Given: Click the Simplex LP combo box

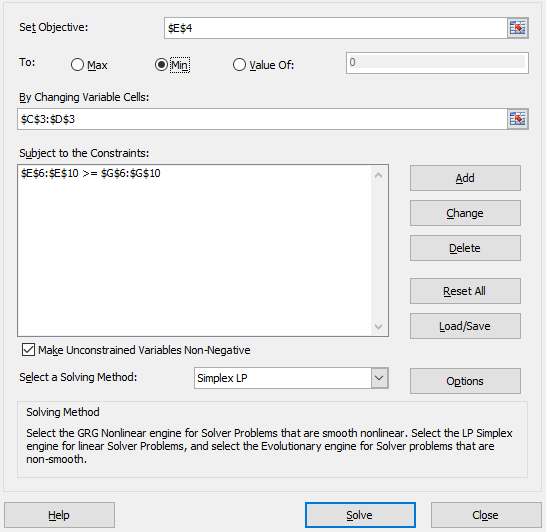Looking at the screenshot, I should tap(291, 378).
